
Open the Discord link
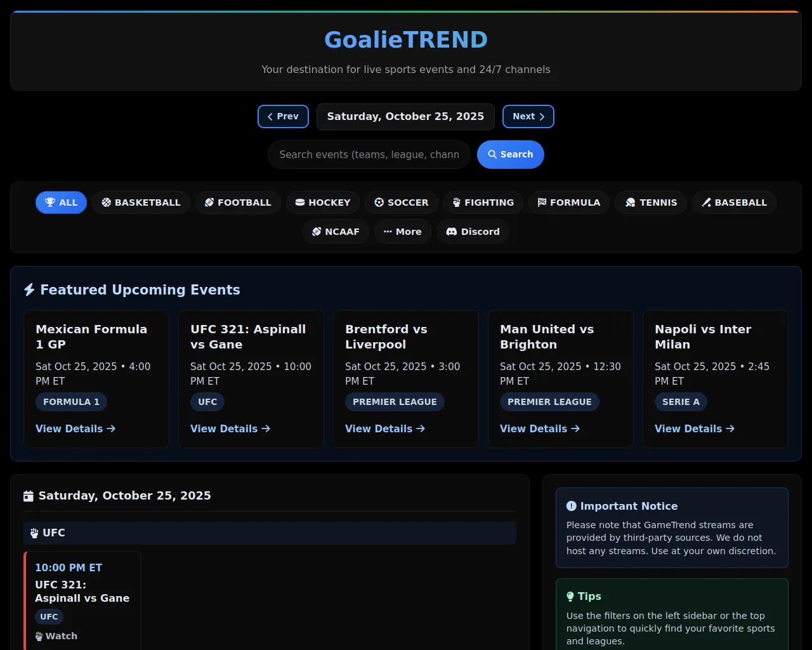[473, 232]
